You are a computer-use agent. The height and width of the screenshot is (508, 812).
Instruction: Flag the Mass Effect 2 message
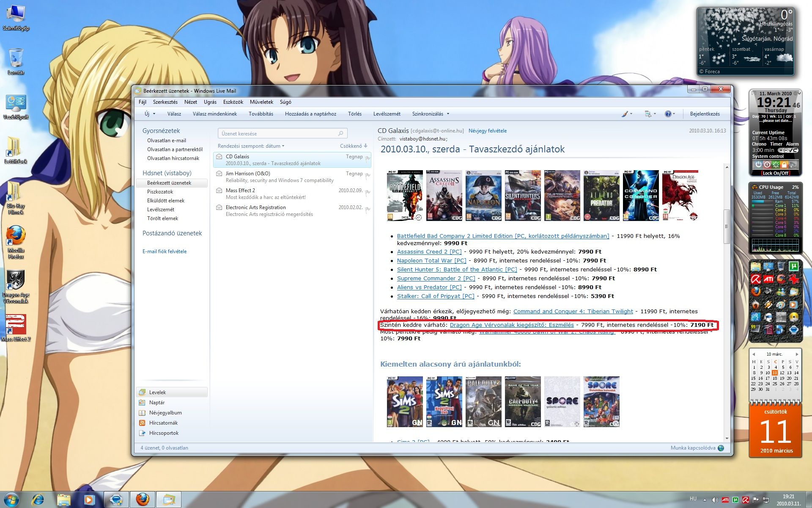coord(368,192)
